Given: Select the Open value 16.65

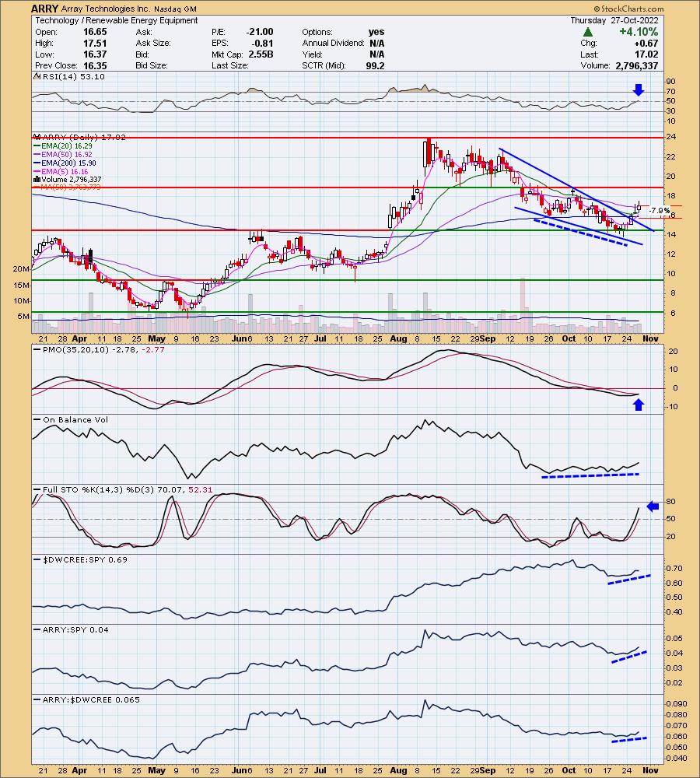Looking at the screenshot, I should (95, 32).
